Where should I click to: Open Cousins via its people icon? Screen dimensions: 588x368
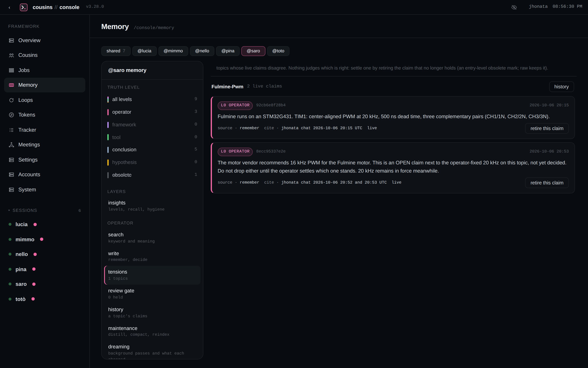click(11, 55)
